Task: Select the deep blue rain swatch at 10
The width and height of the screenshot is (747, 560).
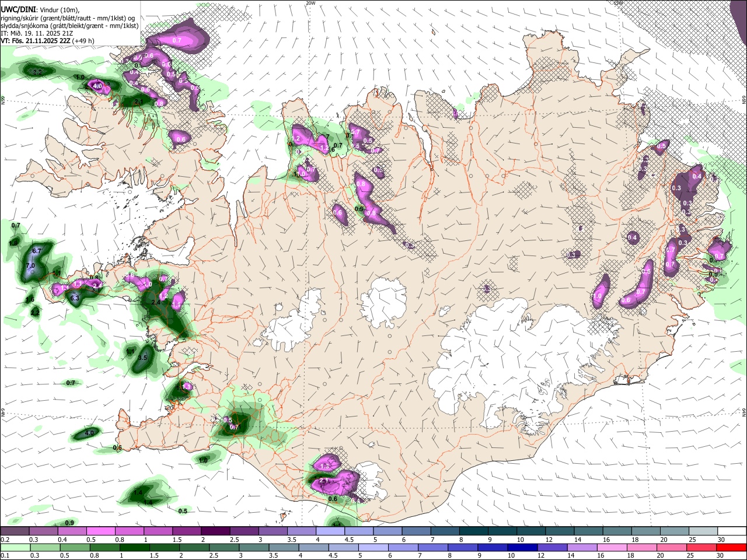Action: (x=523, y=548)
